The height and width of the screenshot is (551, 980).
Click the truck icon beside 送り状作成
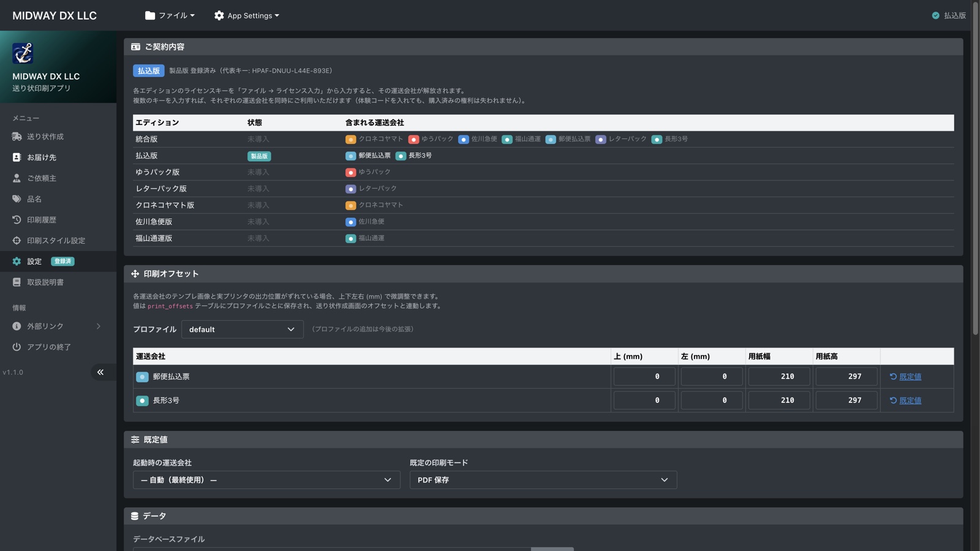point(17,137)
